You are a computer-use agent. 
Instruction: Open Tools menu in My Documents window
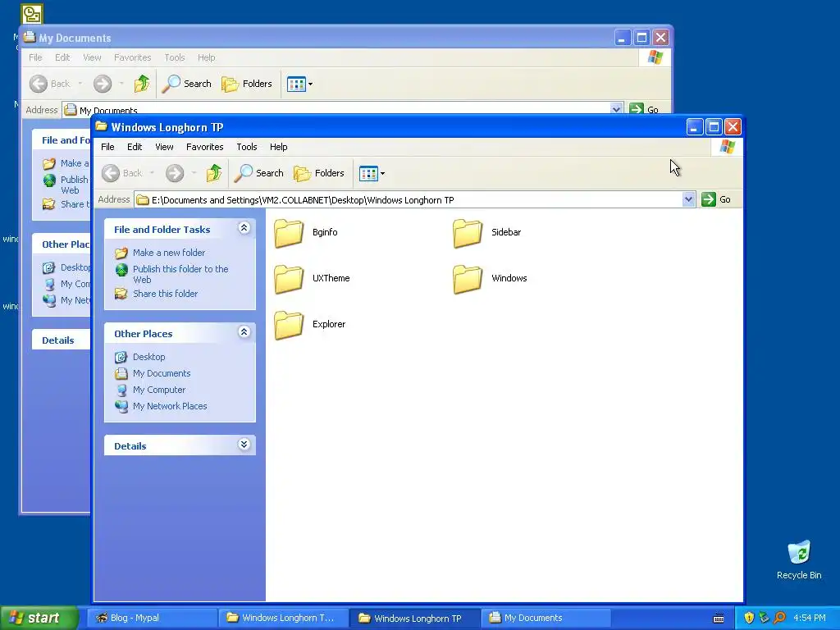coord(174,57)
